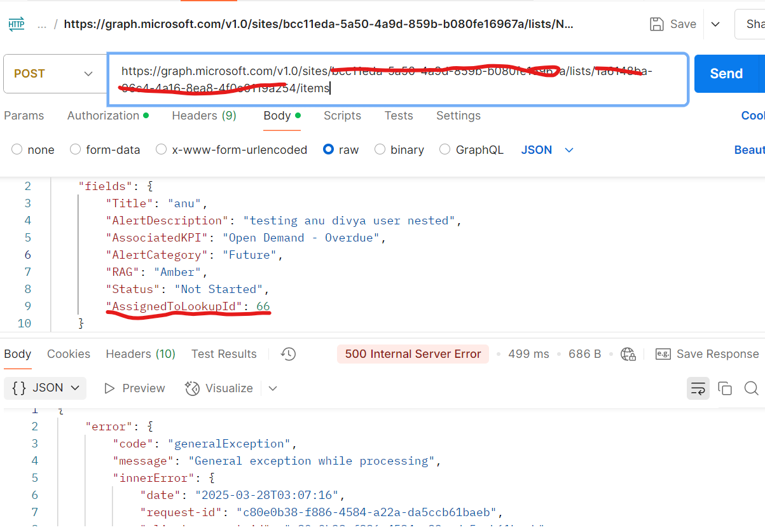Image resolution: width=765 pixels, height=532 pixels.
Task: Select the GraphQL body radio button
Action: click(445, 150)
